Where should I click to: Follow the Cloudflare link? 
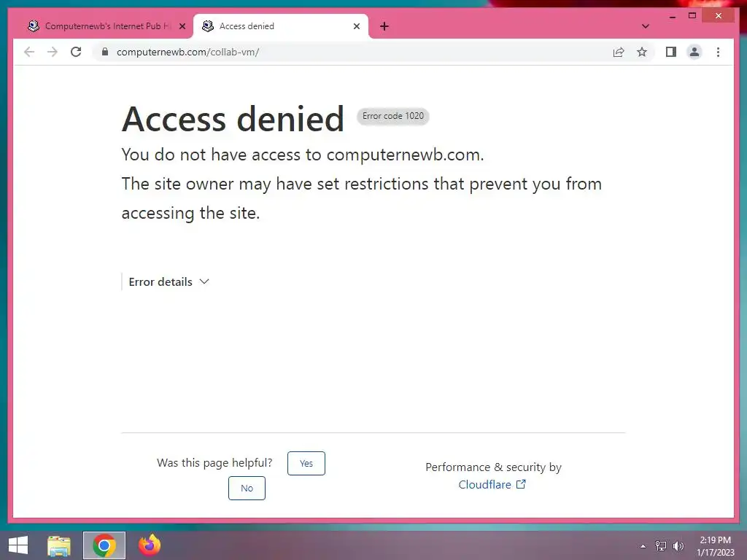tap(492, 485)
